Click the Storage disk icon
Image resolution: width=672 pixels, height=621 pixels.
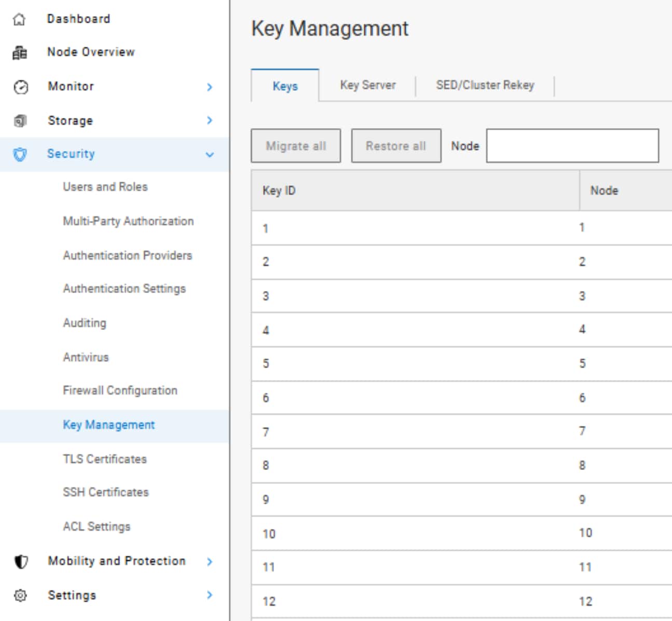click(x=20, y=121)
